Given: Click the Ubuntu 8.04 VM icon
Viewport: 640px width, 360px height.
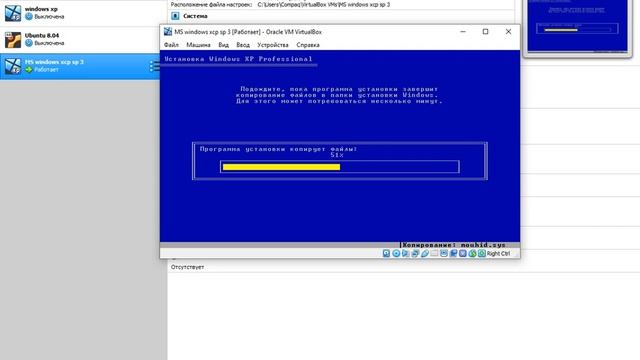Looking at the screenshot, I should (13, 40).
